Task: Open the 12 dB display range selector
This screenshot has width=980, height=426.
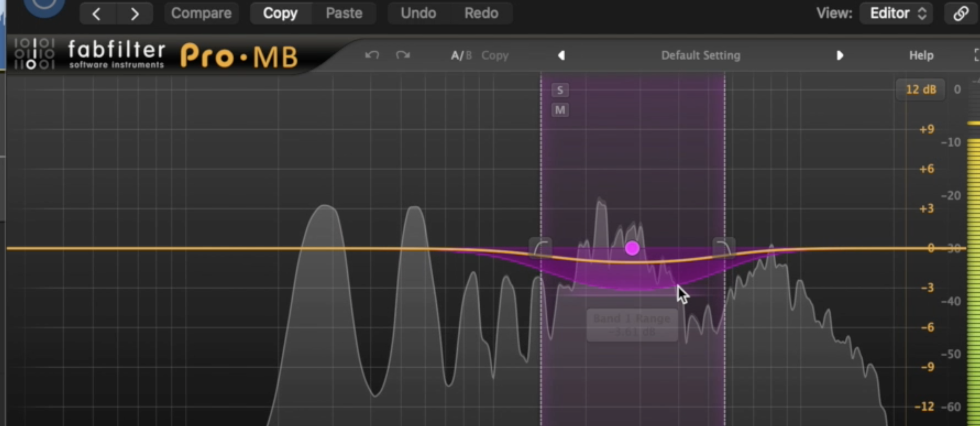Action: pyautogui.click(x=920, y=89)
